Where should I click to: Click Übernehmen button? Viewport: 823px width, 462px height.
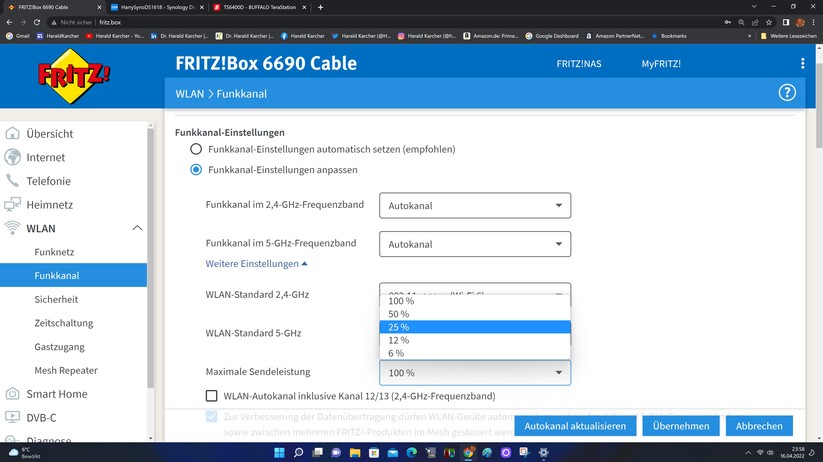coord(681,426)
